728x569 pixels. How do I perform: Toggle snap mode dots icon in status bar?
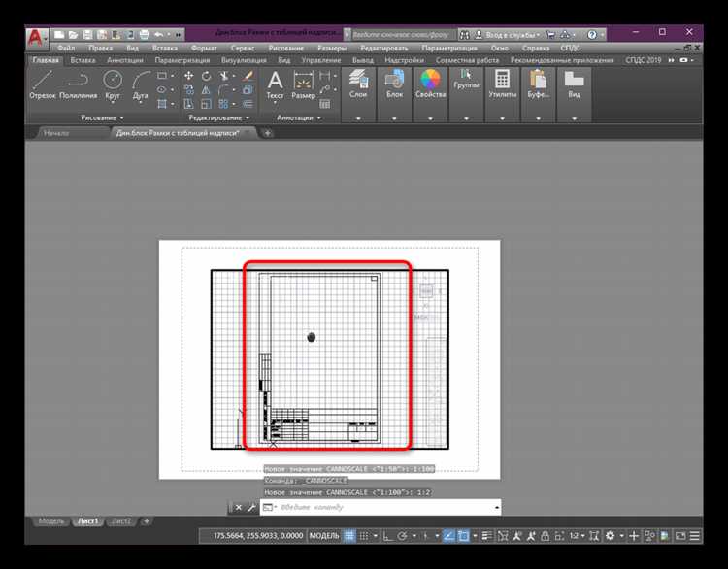364,536
